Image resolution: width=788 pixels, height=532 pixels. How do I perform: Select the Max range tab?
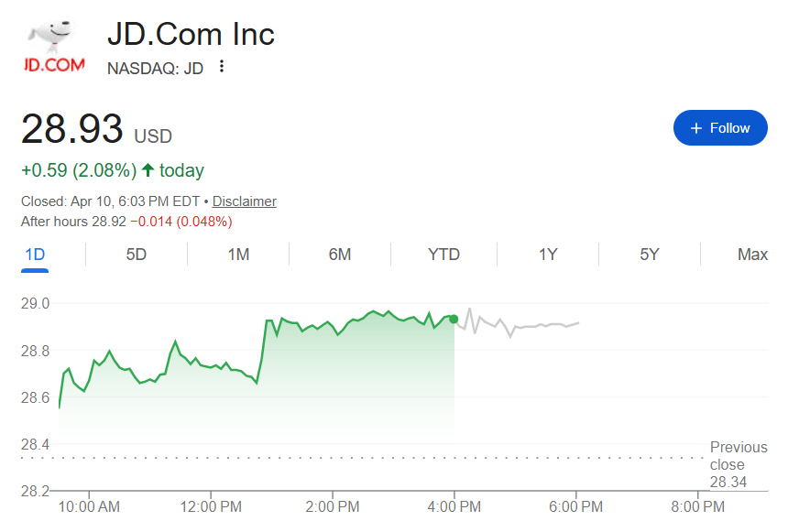752,255
